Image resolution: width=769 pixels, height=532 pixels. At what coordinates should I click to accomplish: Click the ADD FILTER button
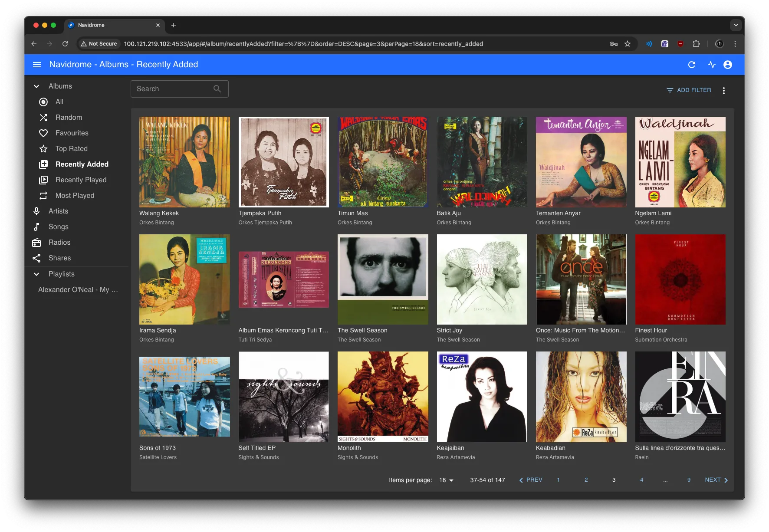point(689,90)
